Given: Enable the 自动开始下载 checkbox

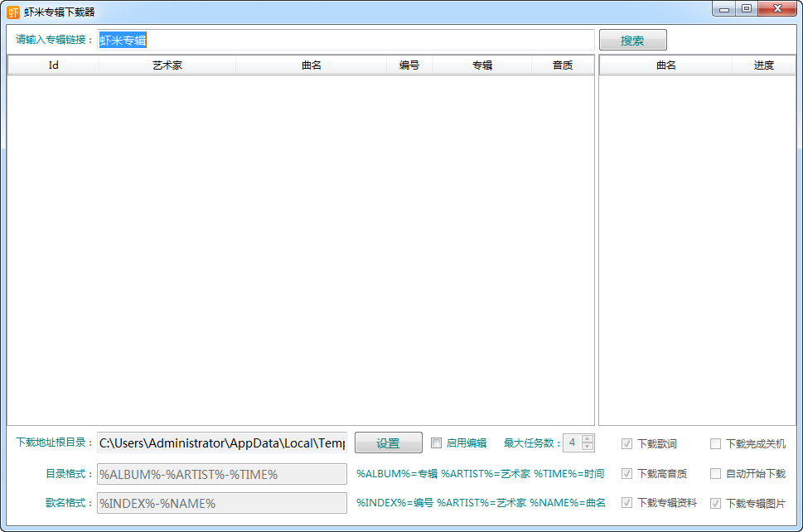Looking at the screenshot, I should 716,474.
